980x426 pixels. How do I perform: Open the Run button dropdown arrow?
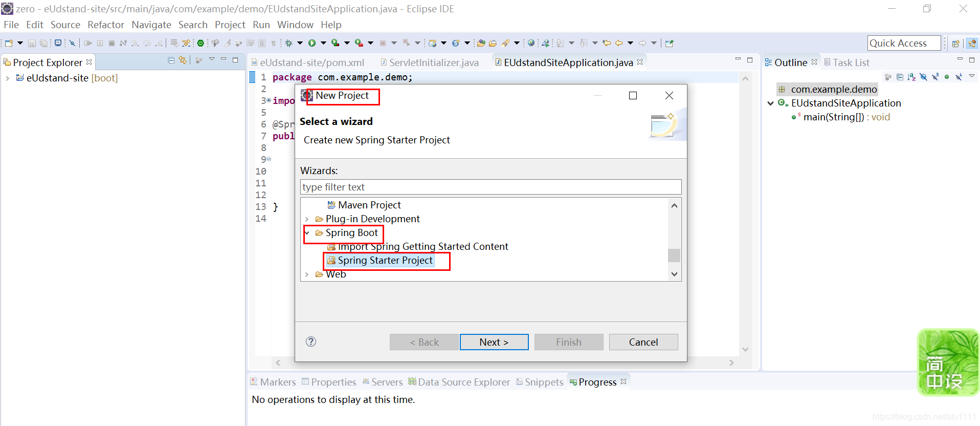tap(323, 43)
